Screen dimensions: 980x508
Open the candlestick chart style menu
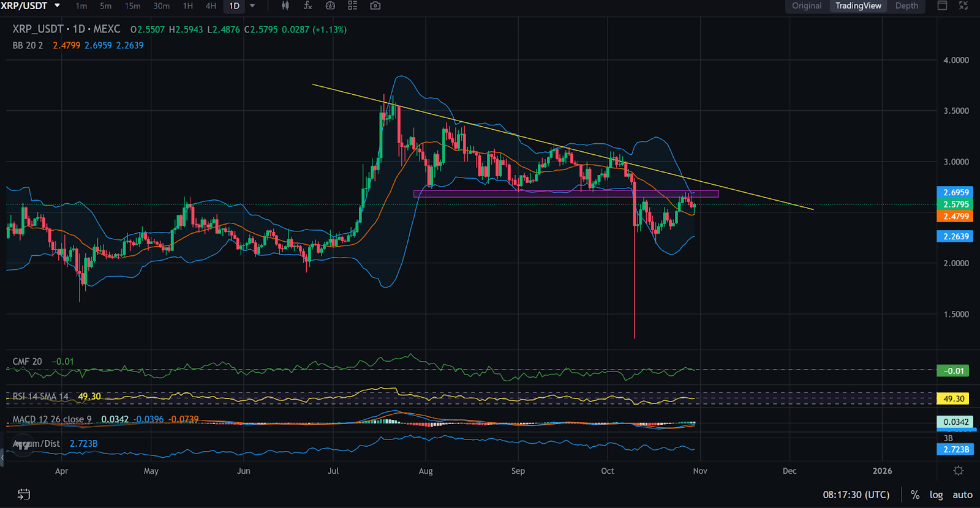pyautogui.click(x=285, y=6)
